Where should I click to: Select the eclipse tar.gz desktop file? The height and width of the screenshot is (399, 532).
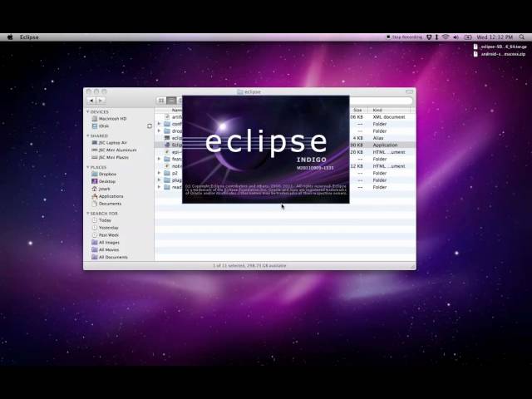[500, 47]
